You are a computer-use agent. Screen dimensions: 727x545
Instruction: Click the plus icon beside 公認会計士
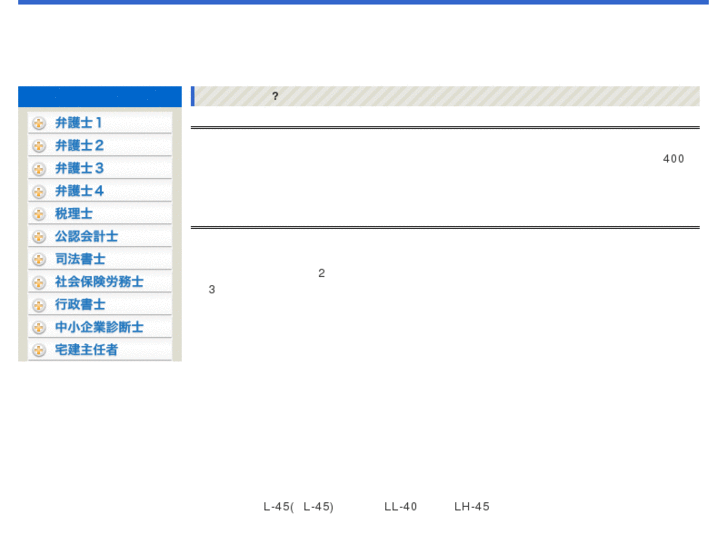[39, 237]
